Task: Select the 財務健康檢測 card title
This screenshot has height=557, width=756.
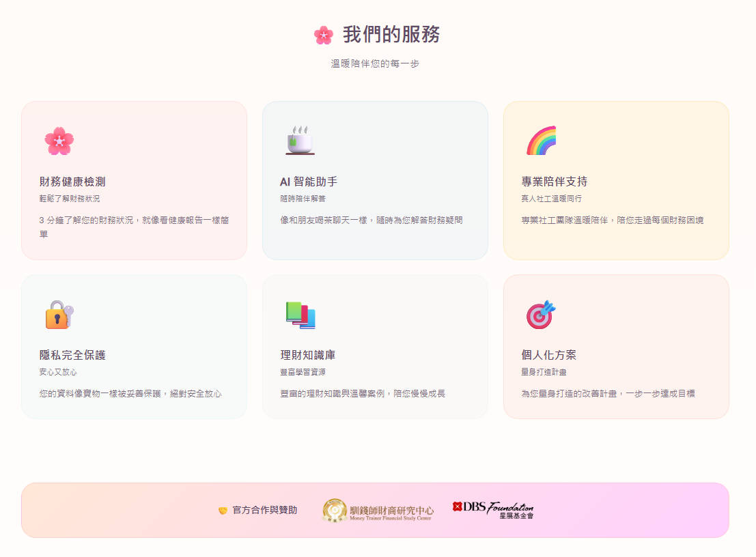Action: tap(72, 182)
